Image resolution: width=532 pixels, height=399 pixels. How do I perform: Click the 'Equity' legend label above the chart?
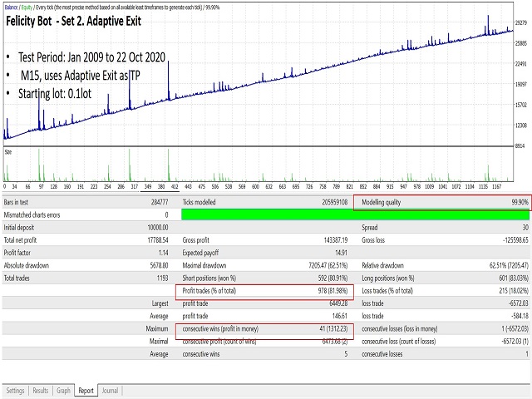(27, 7)
